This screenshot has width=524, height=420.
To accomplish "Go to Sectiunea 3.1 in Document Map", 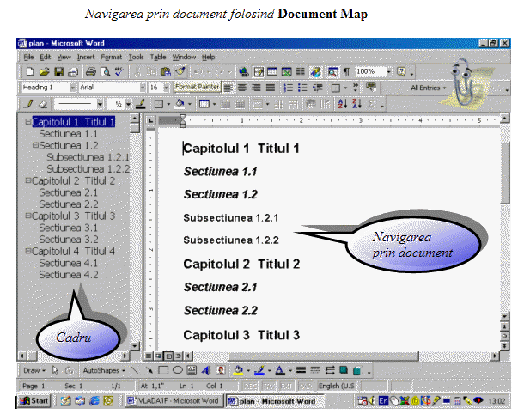I will pos(68,228).
